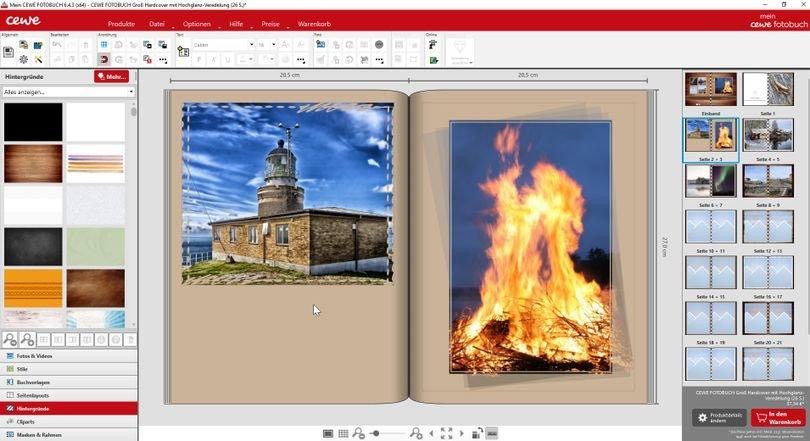The width and height of the screenshot is (810, 441).
Task: Toggle the highlighted view icon at bottom bar end
Action: pos(492,434)
